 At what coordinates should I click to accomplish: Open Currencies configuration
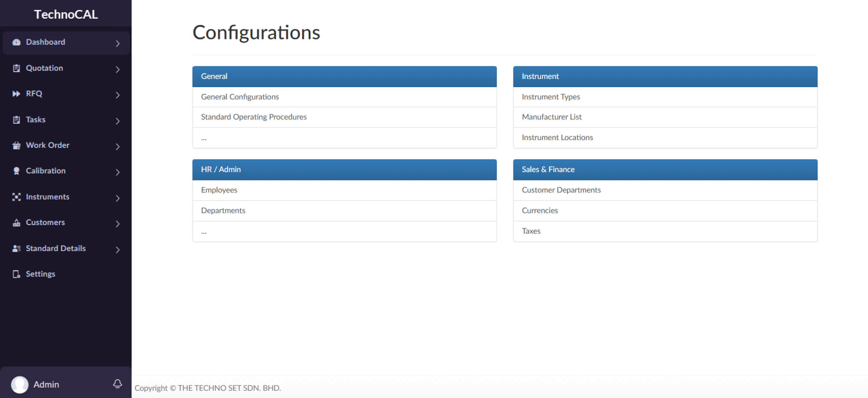point(540,211)
